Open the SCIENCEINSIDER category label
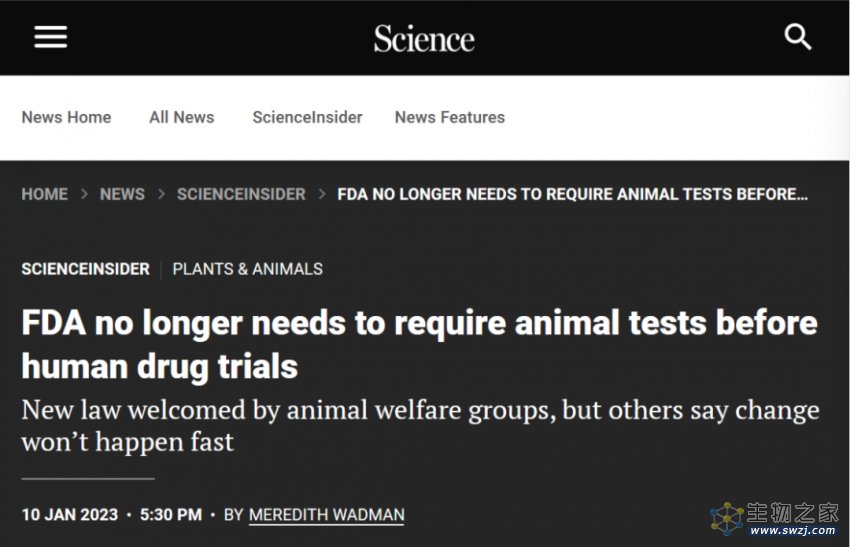 [x=86, y=269]
